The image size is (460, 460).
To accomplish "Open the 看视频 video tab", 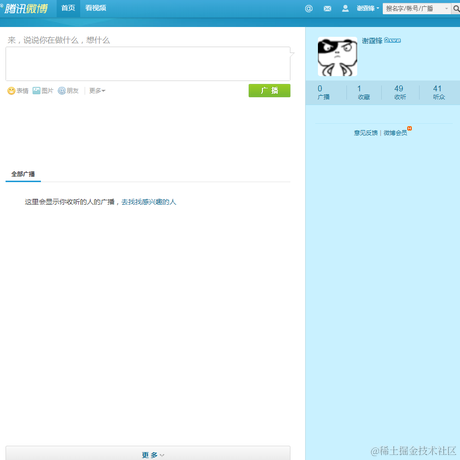I will coord(95,8).
